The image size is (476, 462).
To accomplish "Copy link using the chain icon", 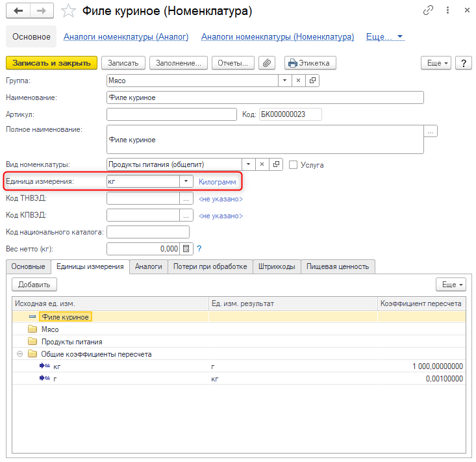I will [428, 11].
